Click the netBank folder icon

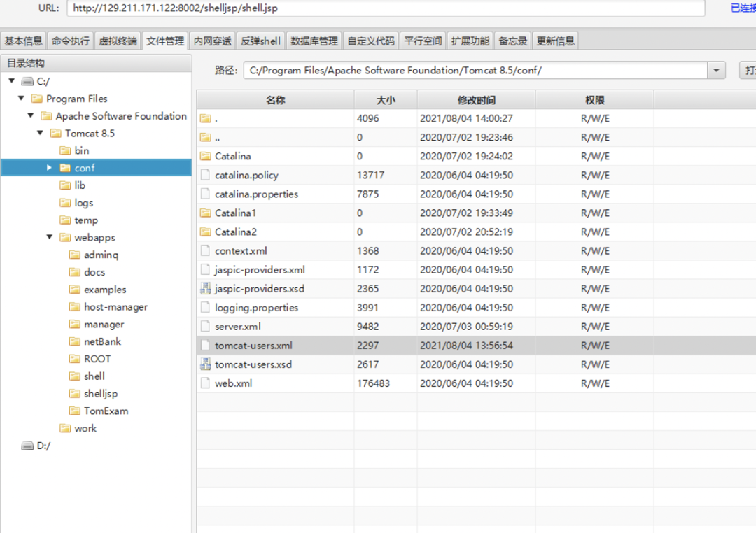click(x=75, y=341)
